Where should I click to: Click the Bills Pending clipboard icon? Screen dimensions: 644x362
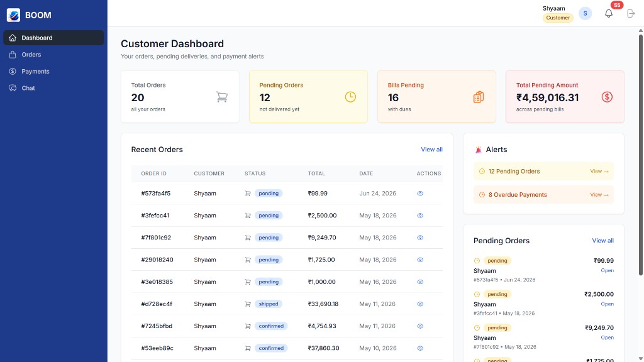point(479,97)
